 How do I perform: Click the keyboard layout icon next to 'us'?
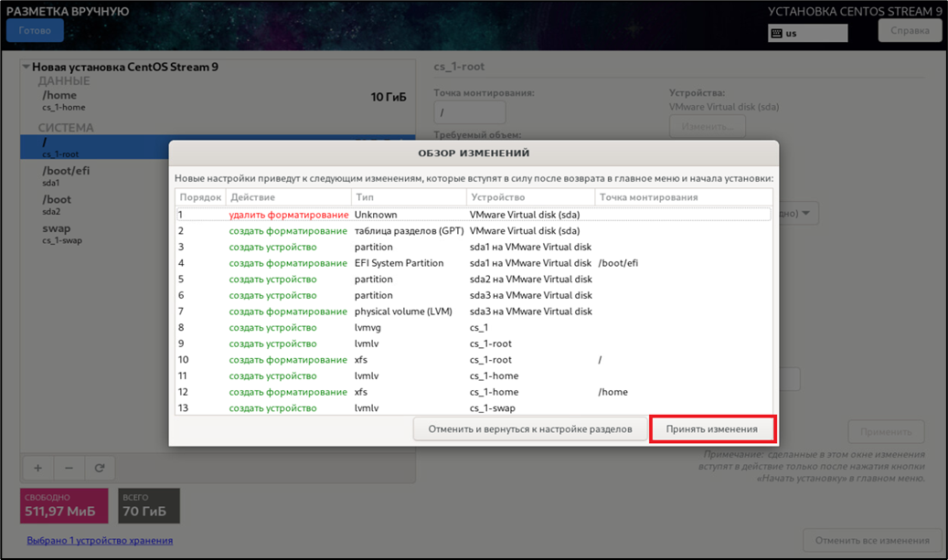point(777,33)
